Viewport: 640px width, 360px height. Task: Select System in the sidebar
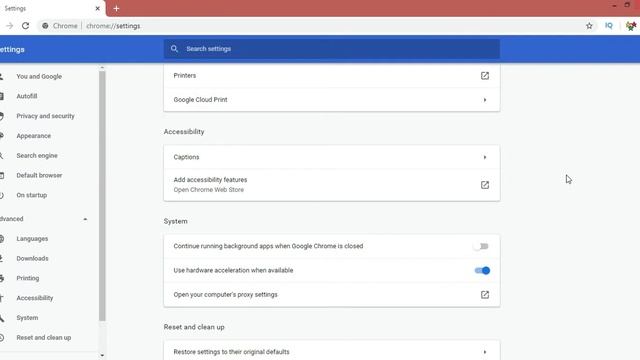click(27, 318)
